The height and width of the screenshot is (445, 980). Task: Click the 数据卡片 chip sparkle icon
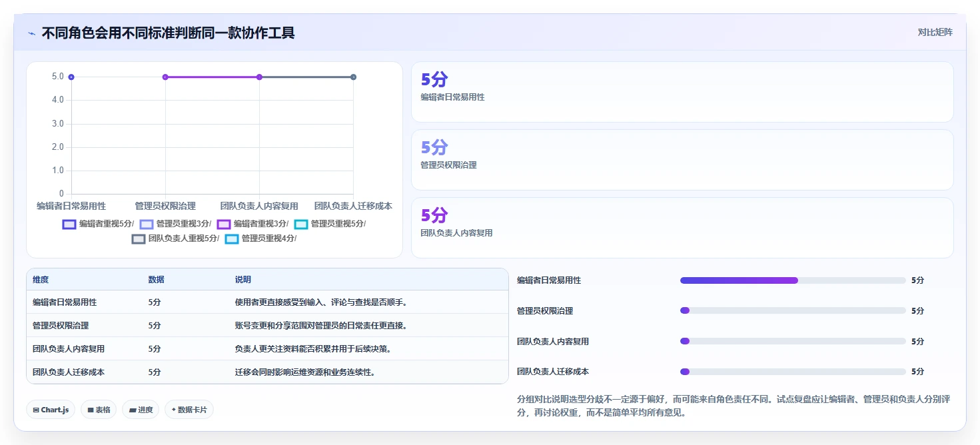pyautogui.click(x=174, y=410)
